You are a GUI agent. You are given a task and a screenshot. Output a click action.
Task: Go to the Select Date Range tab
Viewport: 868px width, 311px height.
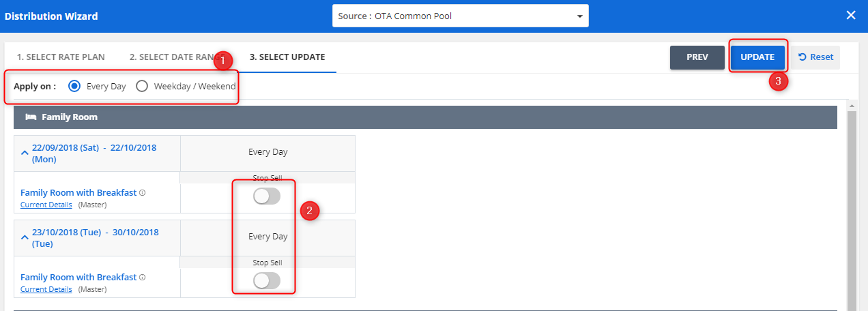[x=177, y=57]
